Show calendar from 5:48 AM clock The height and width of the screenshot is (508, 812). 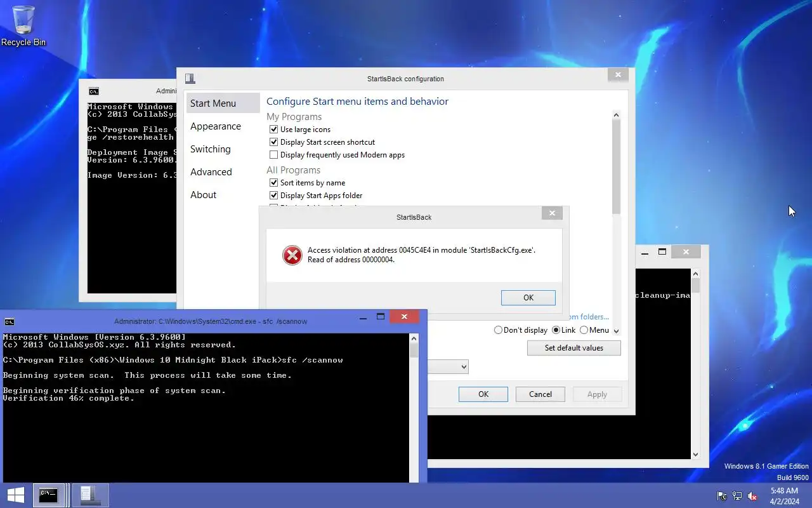point(784,496)
